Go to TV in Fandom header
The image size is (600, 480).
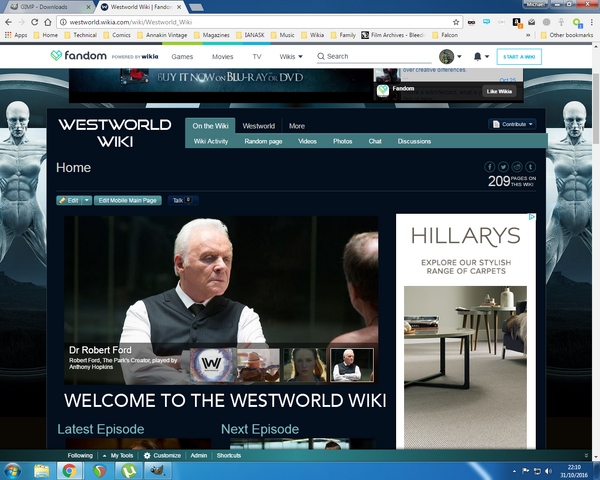tap(257, 57)
